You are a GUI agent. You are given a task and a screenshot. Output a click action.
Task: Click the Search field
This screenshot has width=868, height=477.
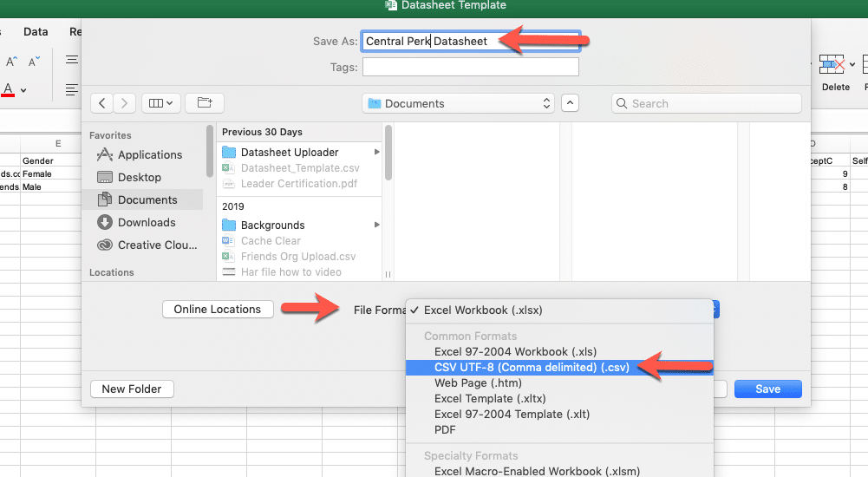point(707,103)
